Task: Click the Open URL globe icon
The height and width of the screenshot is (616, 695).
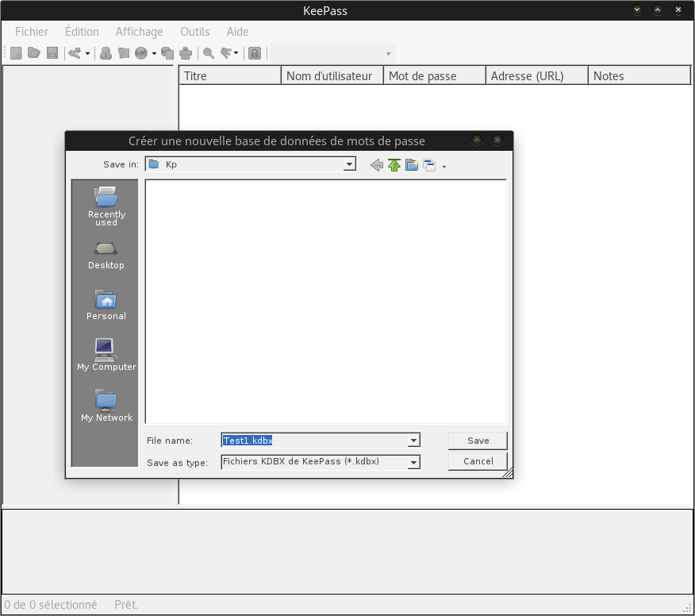Action: pyautogui.click(x=141, y=53)
